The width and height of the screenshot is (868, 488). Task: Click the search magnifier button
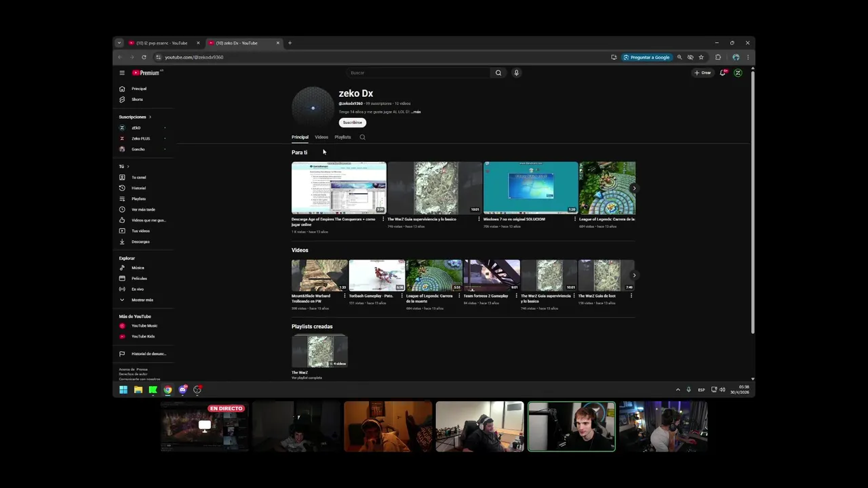click(x=498, y=73)
